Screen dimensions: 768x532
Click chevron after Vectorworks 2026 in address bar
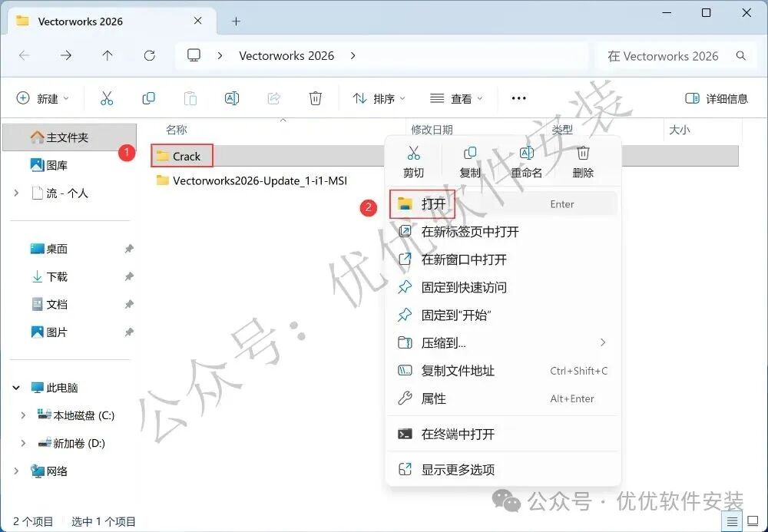tap(353, 56)
